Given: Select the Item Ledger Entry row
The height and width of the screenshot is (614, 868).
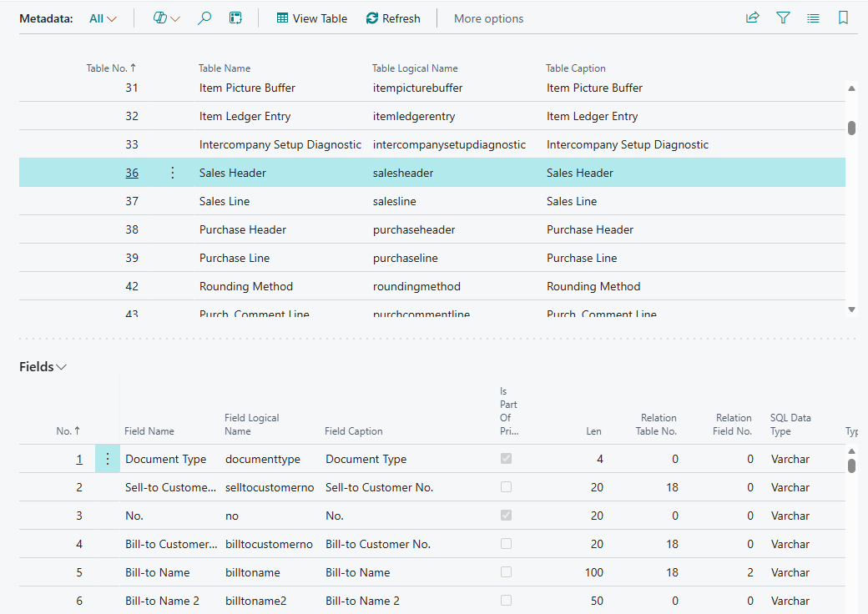Looking at the screenshot, I should pyautogui.click(x=431, y=116).
